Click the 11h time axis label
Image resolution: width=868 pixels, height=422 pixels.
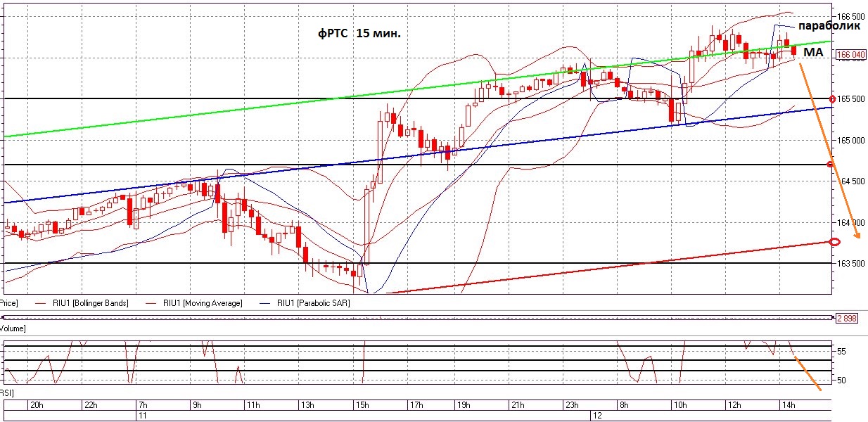(x=253, y=404)
